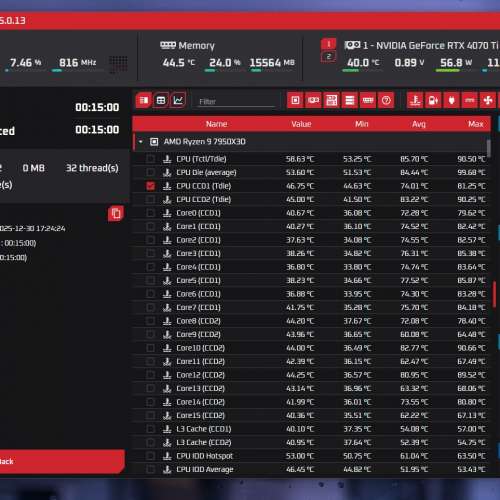The width and height of the screenshot is (500, 500).
Task: Click thermometer icon in the CPU IOD Hotspot row
Action: coord(167,456)
